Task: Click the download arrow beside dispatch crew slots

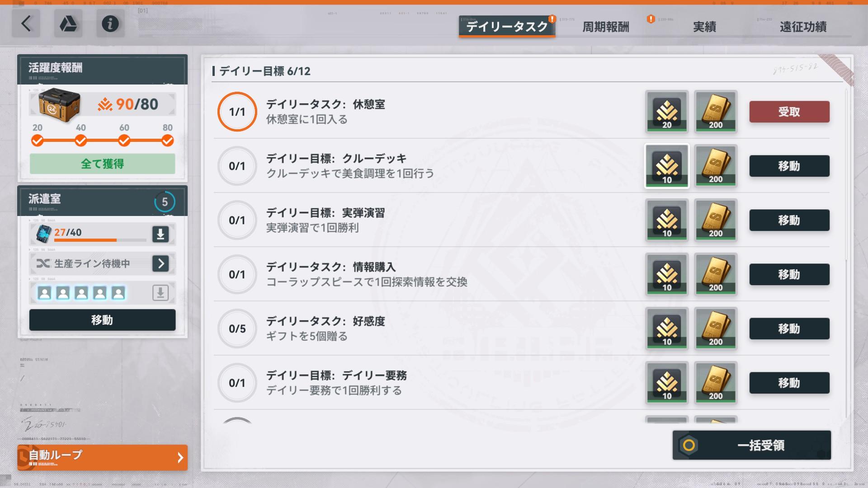Action: pyautogui.click(x=160, y=293)
